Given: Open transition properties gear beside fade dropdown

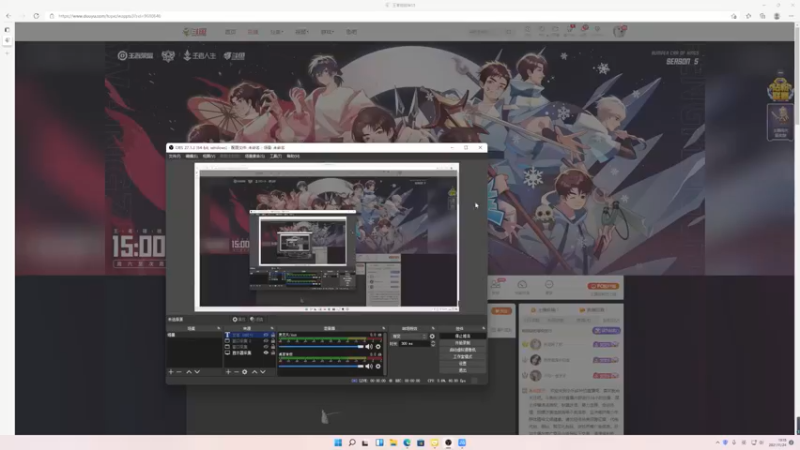Looking at the screenshot, I should [x=432, y=337].
